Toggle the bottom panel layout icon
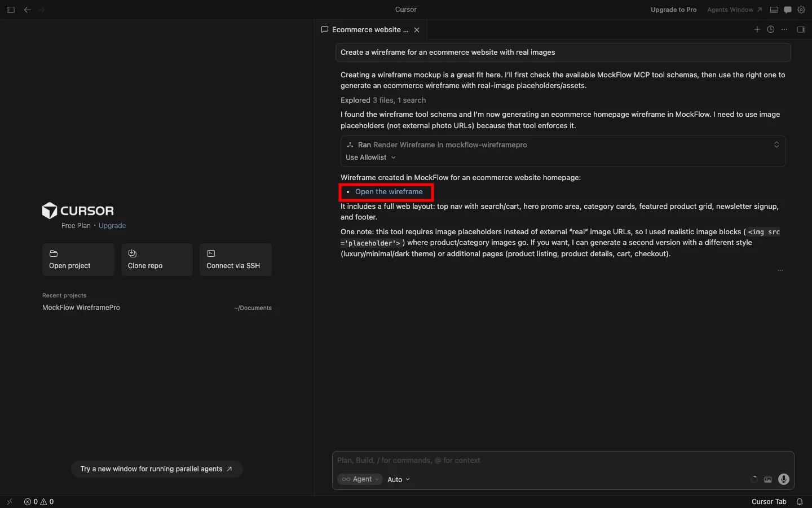Screen dimensions: 812x508 click(x=774, y=10)
